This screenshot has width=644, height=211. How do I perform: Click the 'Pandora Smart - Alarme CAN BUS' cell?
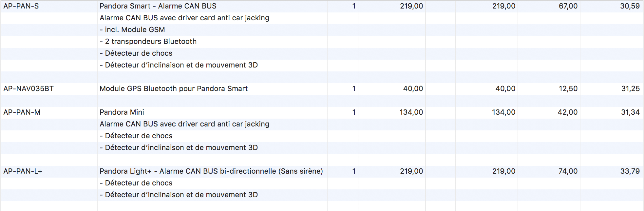pos(158,6)
